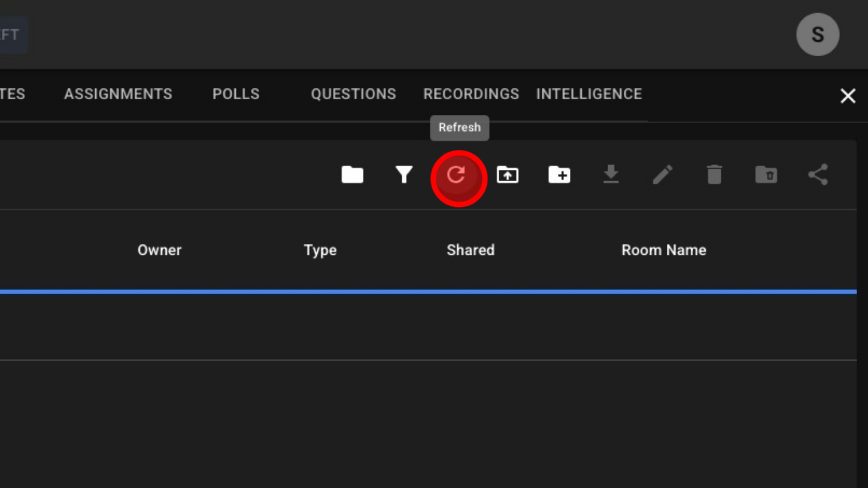Click the Refresh icon in the toolbar
The width and height of the screenshot is (868, 488).
pyautogui.click(x=456, y=175)
